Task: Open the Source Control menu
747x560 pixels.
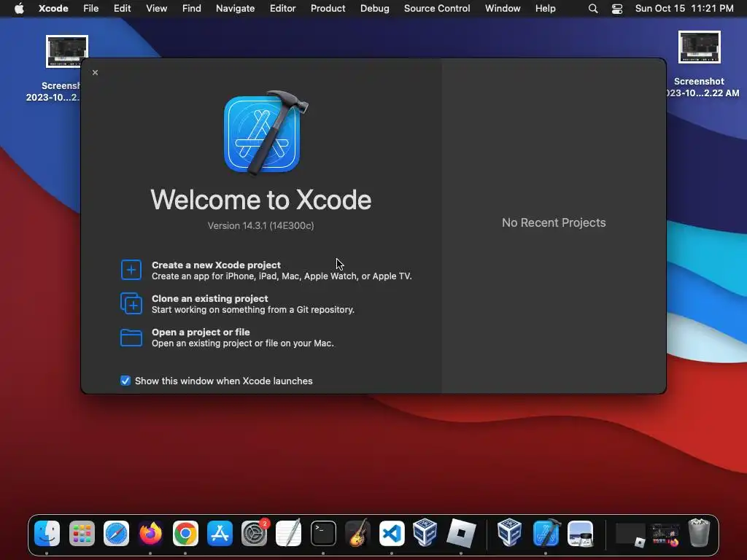Action: 437,9
